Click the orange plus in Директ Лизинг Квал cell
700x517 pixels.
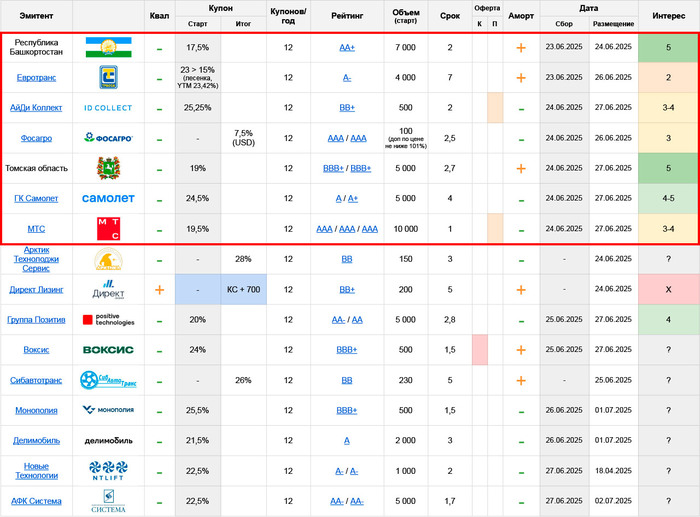click(159, 290)
